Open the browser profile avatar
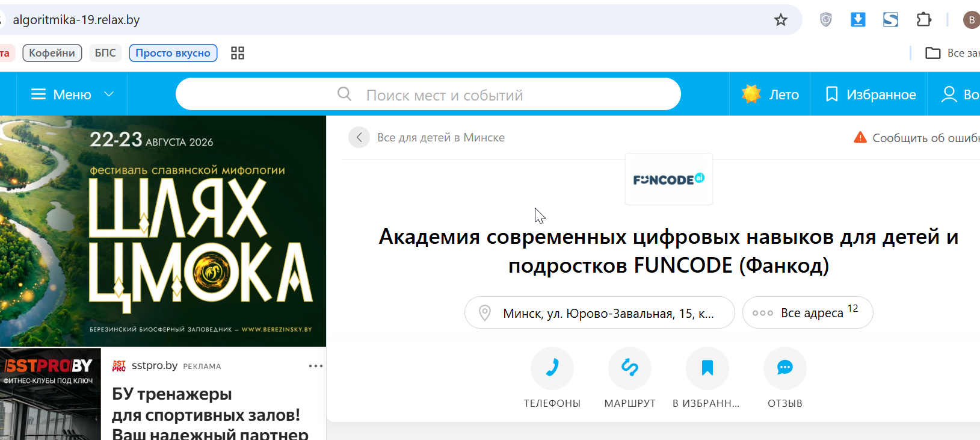The image size is (980, 440). point(971,20)
